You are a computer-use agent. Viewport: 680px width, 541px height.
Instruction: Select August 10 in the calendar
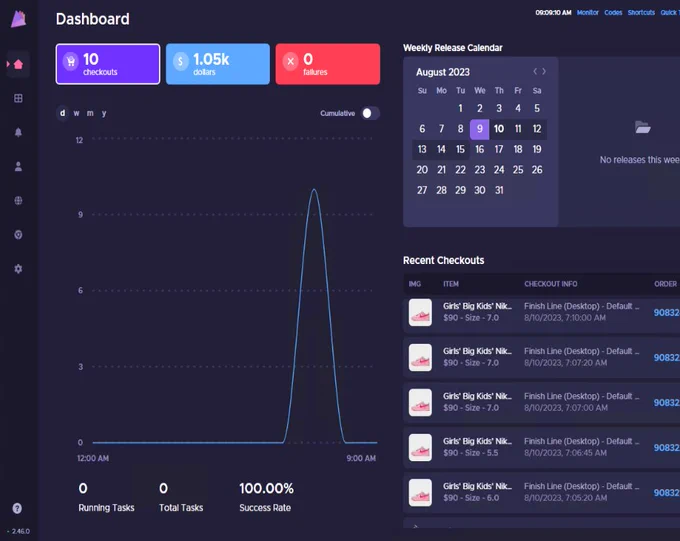click(499, 129)
